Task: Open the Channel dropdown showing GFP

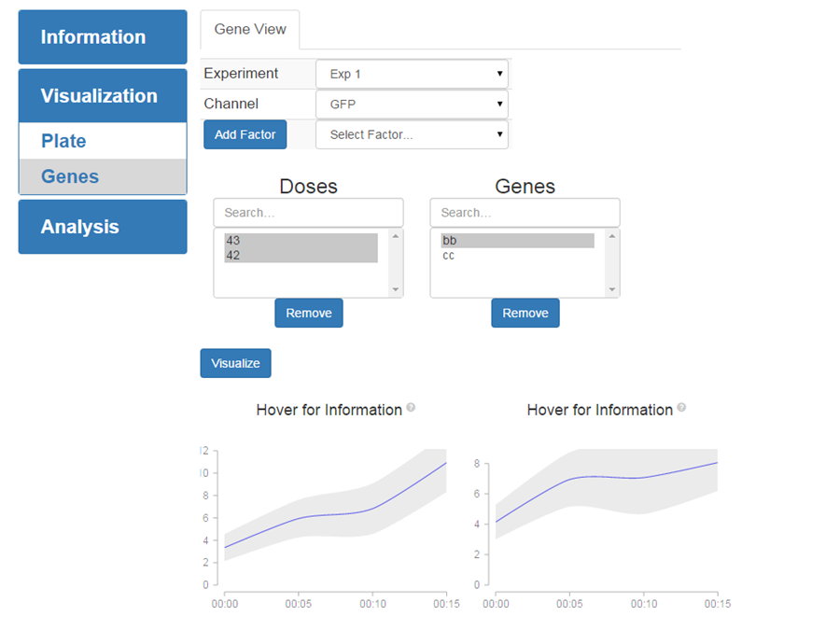Action: point(412,105)
